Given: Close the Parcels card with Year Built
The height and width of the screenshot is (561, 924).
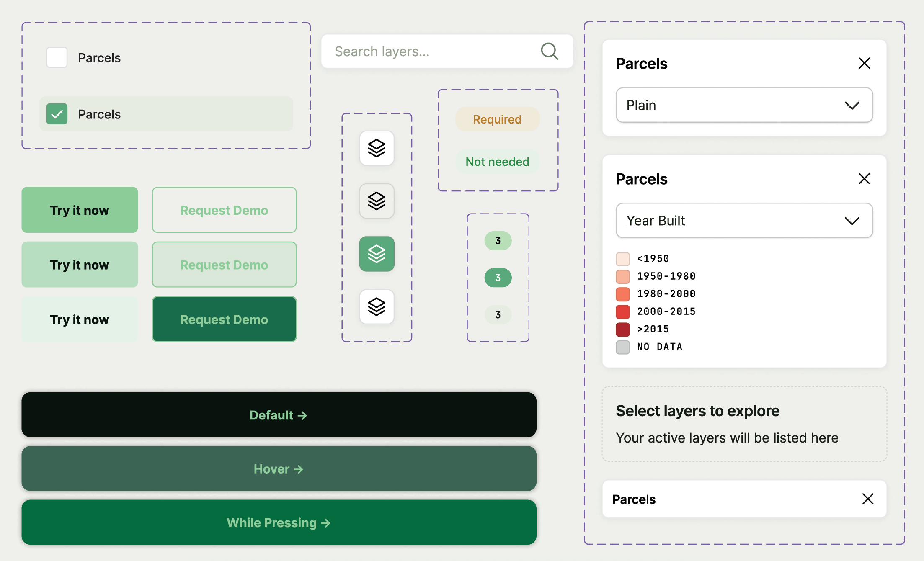Looking at the screenshot, I should tap(864, 179).
